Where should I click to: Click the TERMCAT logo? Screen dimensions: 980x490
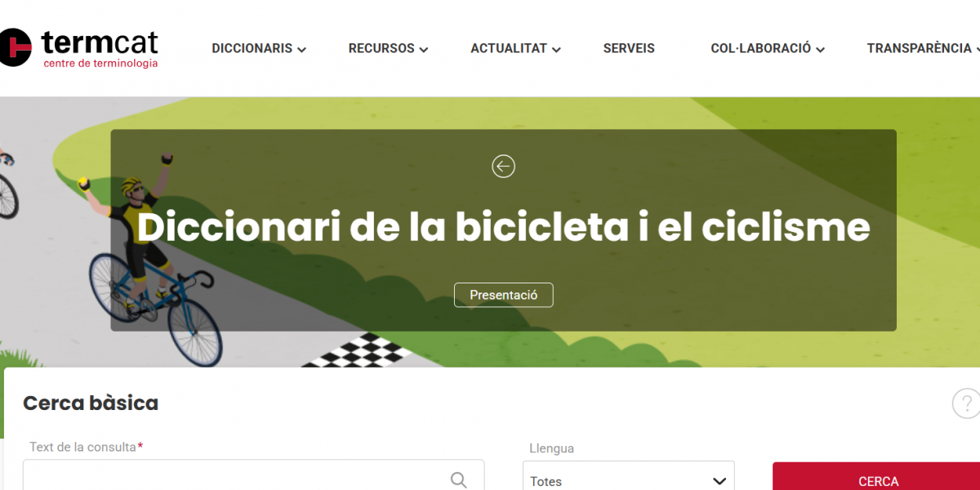coord(79,48)
